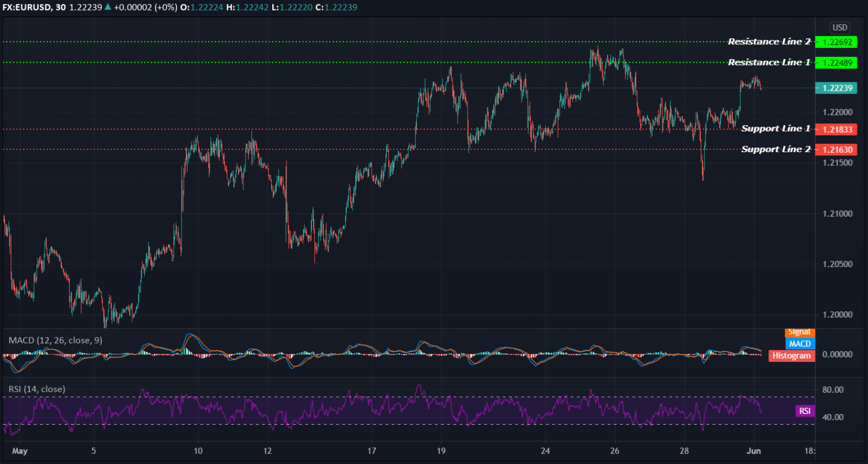Click the 1.21833 red price tag
The image size is (868, 464).
(x=836, y=129)
